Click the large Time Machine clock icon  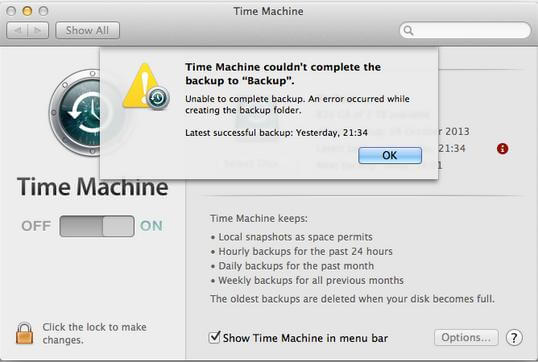coord(75,113)
